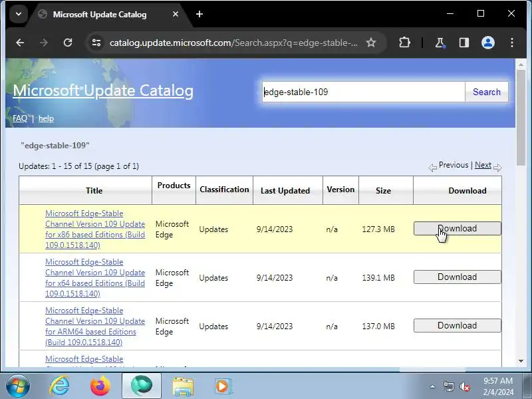Sort results by Version column
The width and height of the screenshot is (532, 399).
click(340, 190)
